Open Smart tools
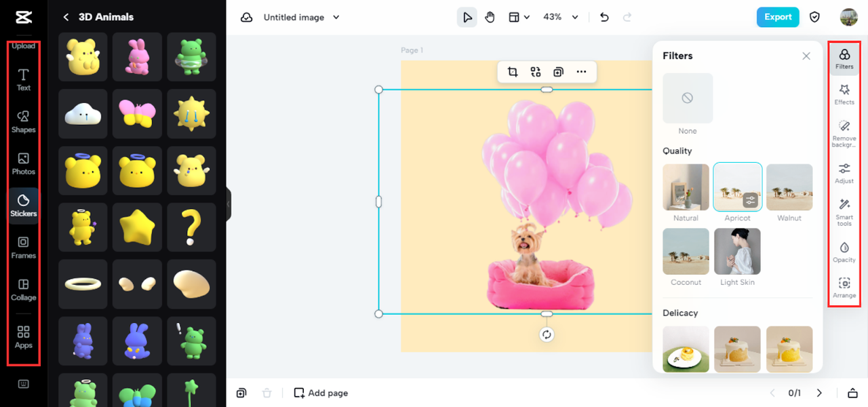868x407 pixels. 844,212
